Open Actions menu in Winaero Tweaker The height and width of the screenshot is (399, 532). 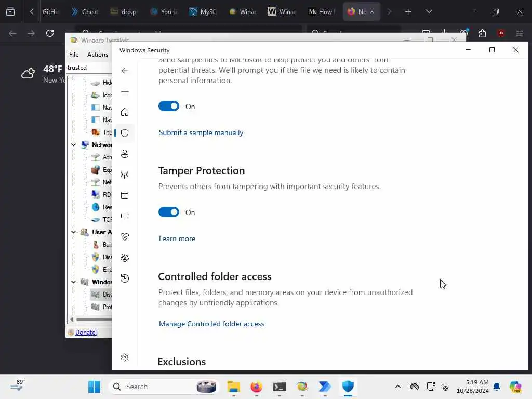click(x=98, y=54)
